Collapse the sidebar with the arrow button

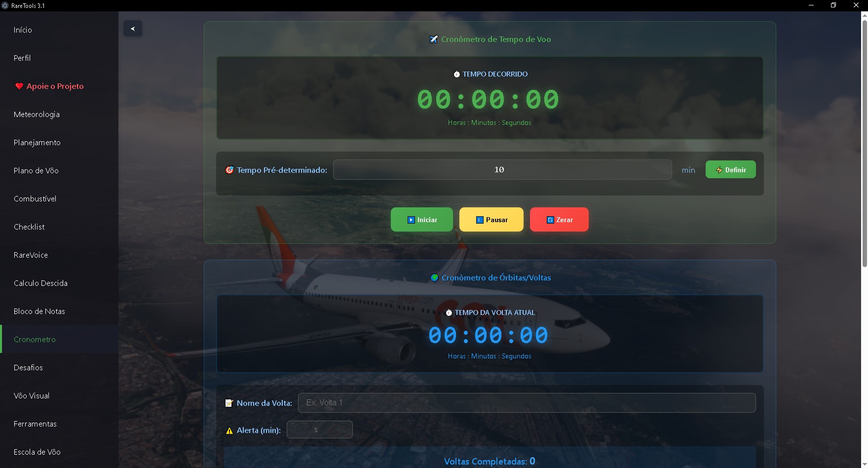tap(133, 29)
